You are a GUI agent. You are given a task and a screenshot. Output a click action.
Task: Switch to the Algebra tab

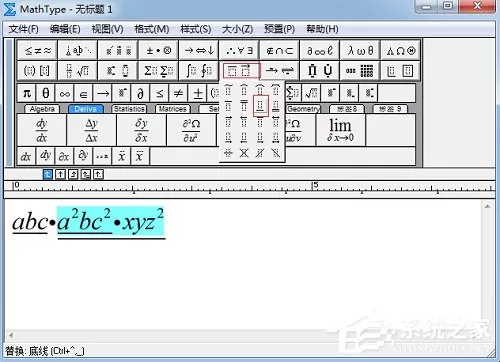coord(42,109)
